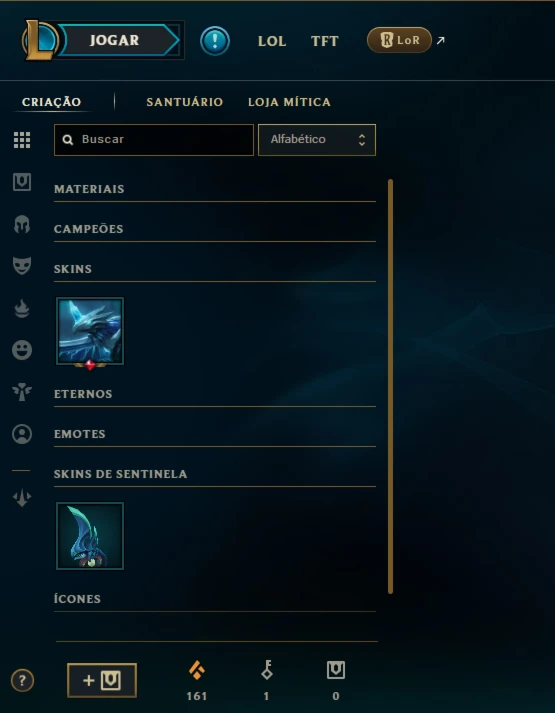Viewport: 555px width, 713px height.
Task: Select the all-items grid filter icon
Action: pos(22,140)
